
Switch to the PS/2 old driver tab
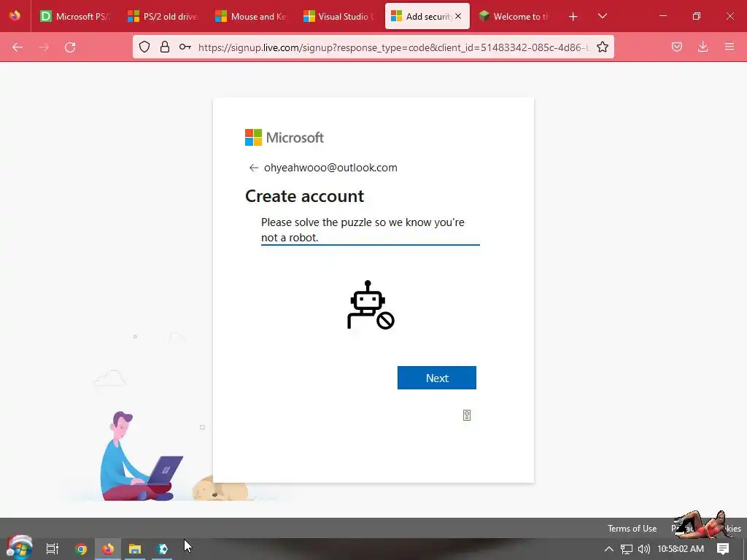point(163,16)
